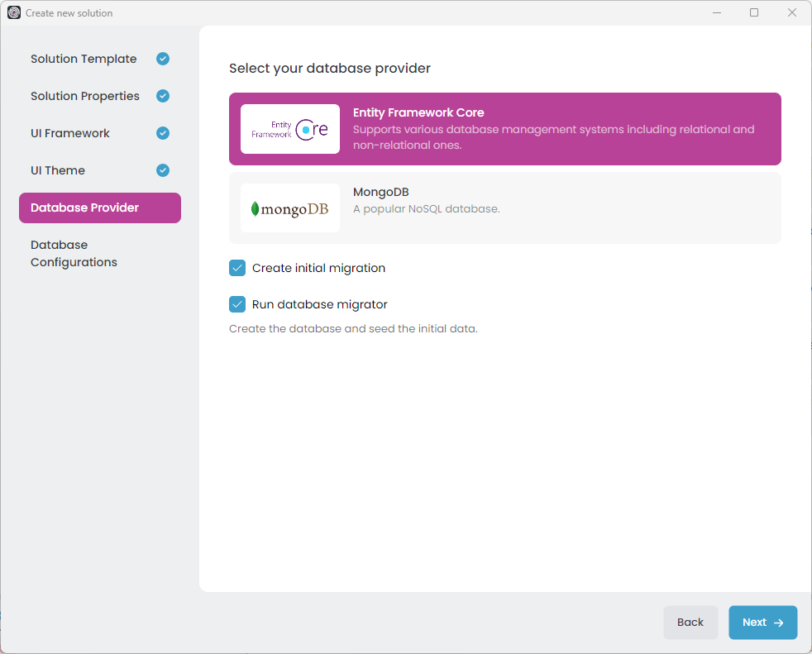
Task: Click the Entity Framework Core logo
Action: click(290, 129)
